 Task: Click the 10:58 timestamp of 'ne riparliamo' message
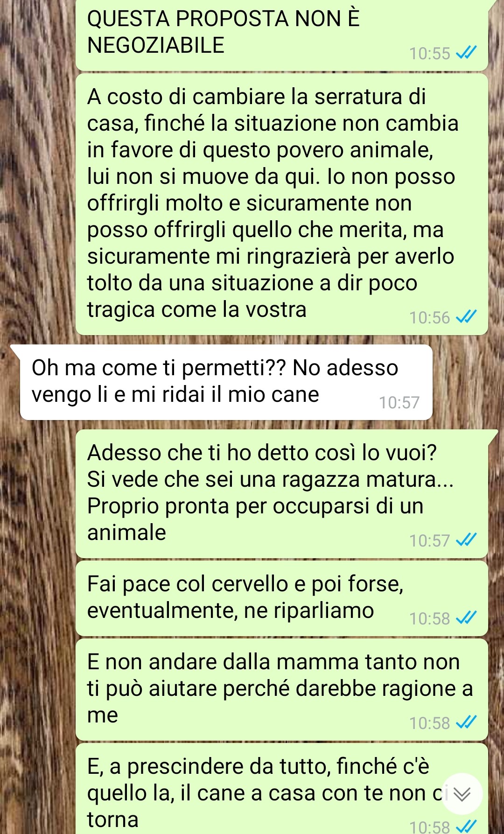pyautogui.click(x=429, y=618)
